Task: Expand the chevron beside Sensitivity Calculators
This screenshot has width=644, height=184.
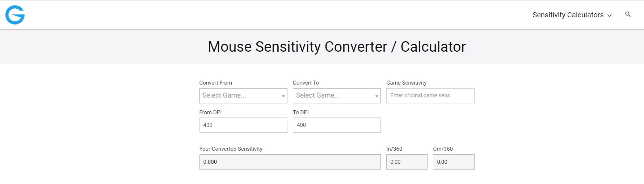Action: (x=609, y=16)
